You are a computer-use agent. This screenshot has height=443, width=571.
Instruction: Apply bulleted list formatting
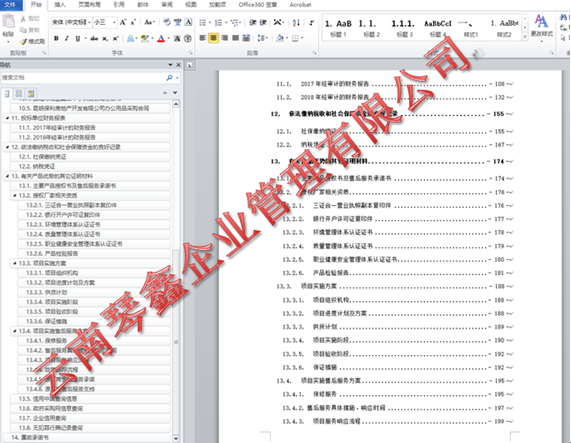tap(203, 23)
